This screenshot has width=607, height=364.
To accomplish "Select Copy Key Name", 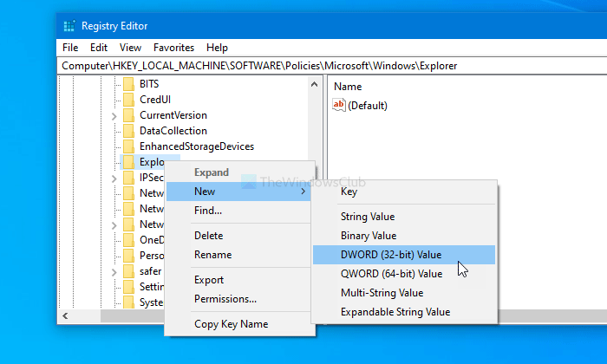I will point(231,324).
